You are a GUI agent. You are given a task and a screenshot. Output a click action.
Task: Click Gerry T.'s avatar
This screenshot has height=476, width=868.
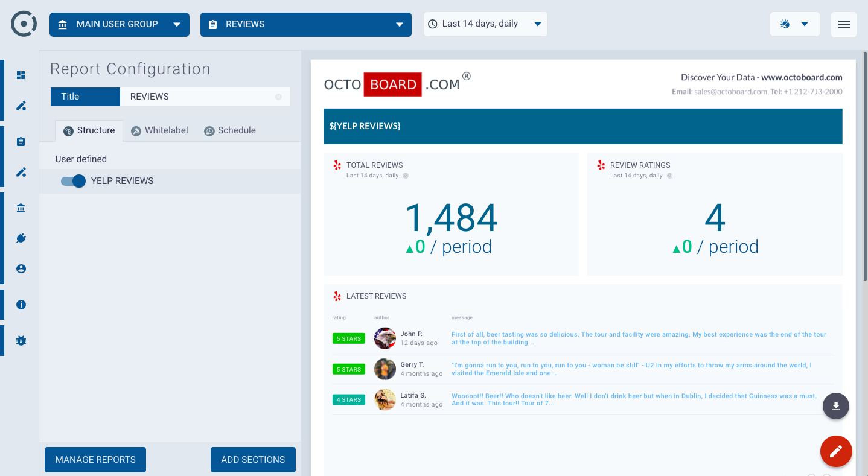(x=385, y=369)
